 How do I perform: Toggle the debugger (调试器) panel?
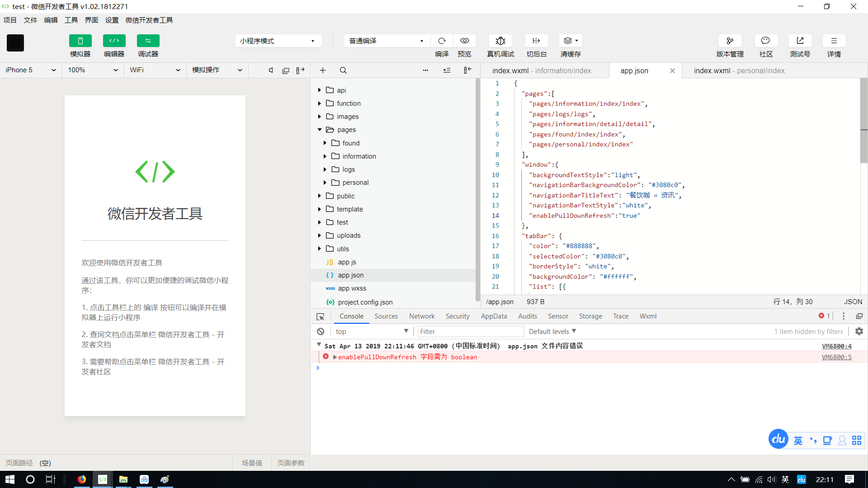tap(148, 41)
